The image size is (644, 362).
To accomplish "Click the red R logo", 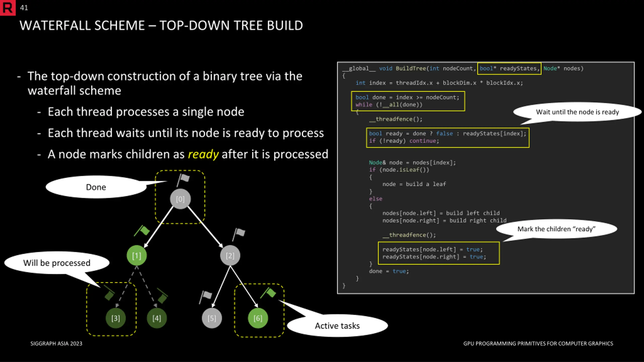I will [8, 8].
